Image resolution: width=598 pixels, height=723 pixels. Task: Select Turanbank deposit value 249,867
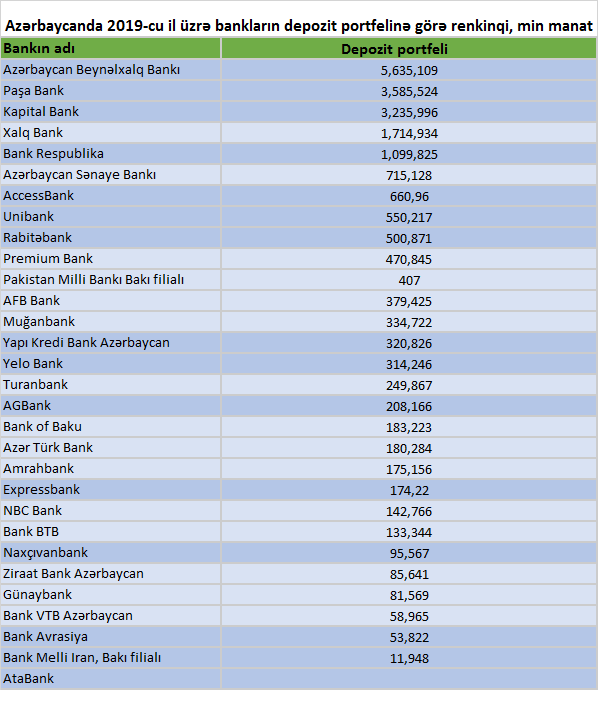409,385
